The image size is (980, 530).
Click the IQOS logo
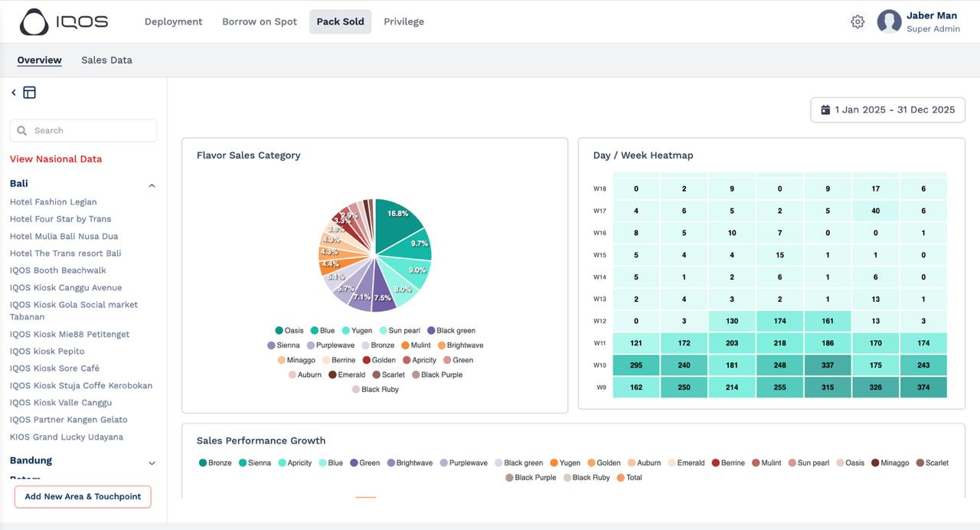64,22
